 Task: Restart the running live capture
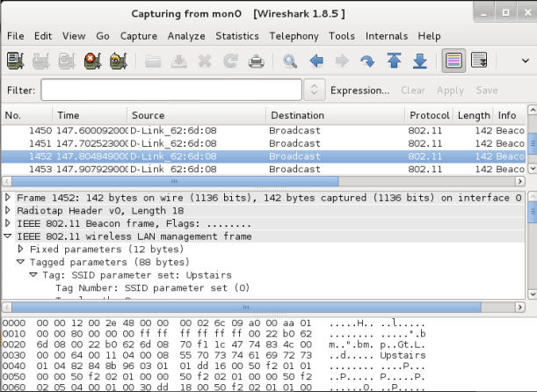click(117, 61)
